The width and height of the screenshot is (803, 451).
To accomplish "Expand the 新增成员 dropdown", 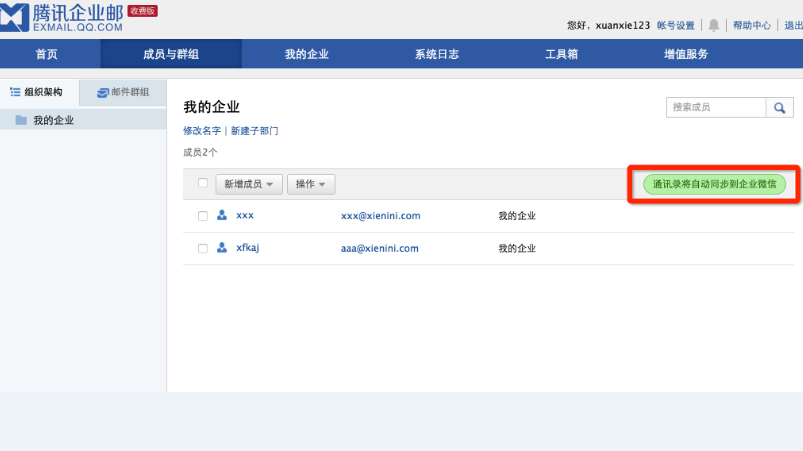I will click(x=248, y=184).
